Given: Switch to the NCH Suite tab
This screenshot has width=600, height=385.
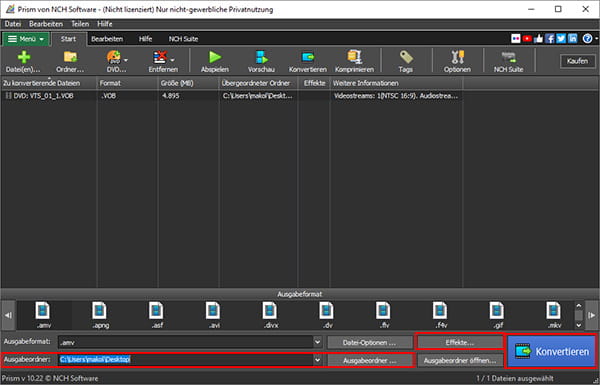Looking at the screenshot, I should point(184,39).
